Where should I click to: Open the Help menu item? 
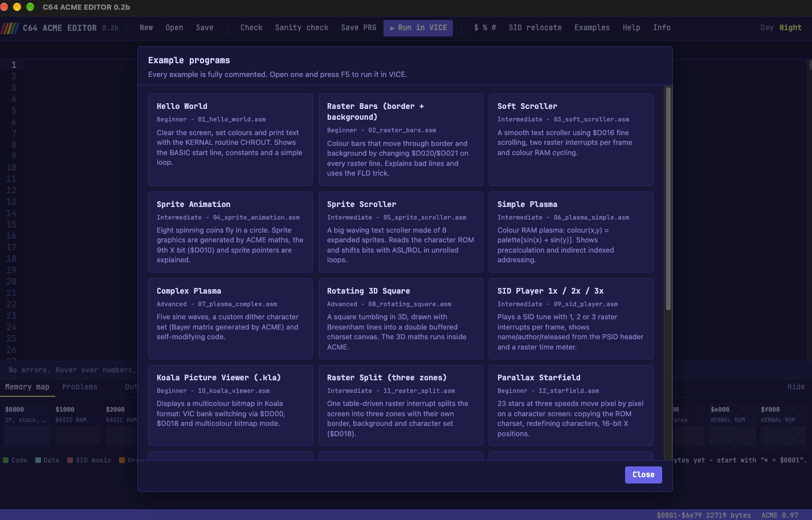click(631, 28)
